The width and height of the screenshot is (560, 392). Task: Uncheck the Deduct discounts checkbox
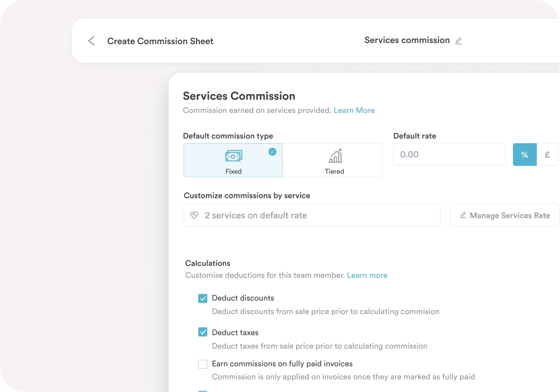202,298
